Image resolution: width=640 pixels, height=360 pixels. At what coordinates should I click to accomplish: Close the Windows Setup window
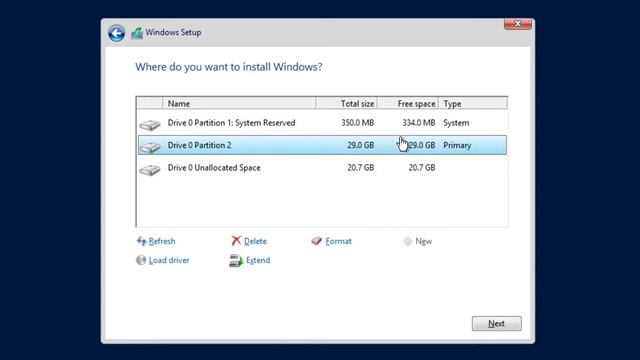click(x=518, y=24)
